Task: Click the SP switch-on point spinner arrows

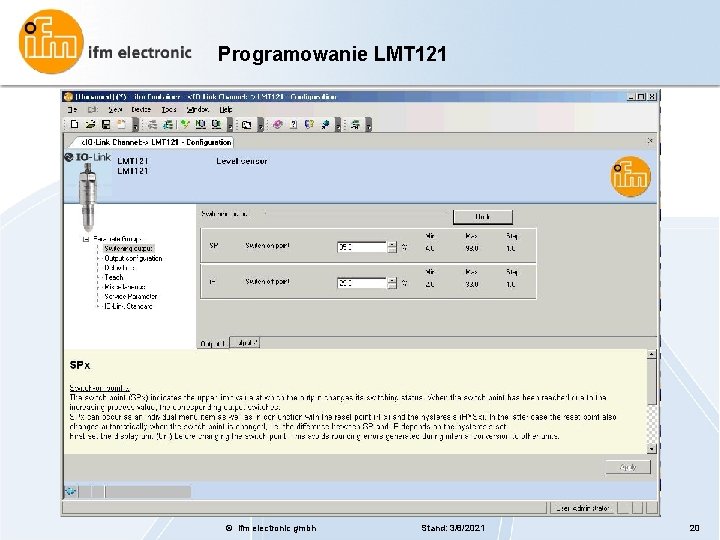Action: coord(392,247)
